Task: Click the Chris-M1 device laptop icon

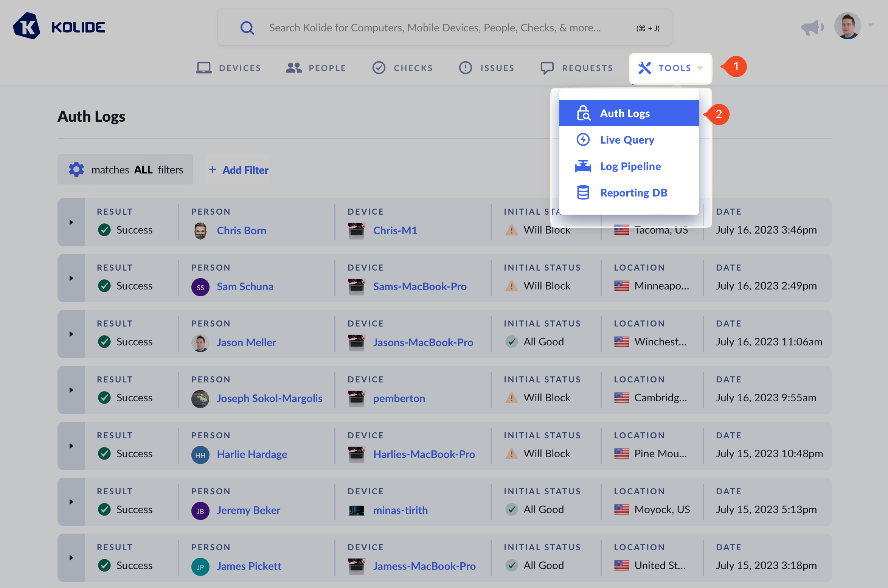Action: 356,230
